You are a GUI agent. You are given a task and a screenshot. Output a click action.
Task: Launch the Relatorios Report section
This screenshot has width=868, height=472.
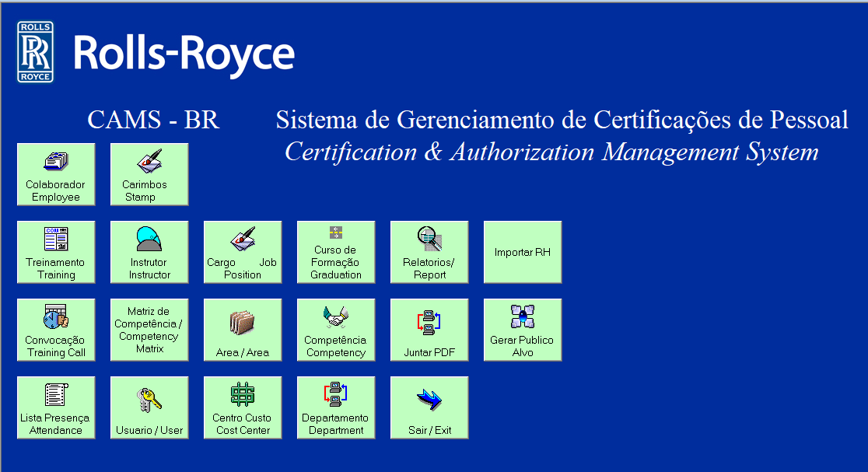point(429,252)
